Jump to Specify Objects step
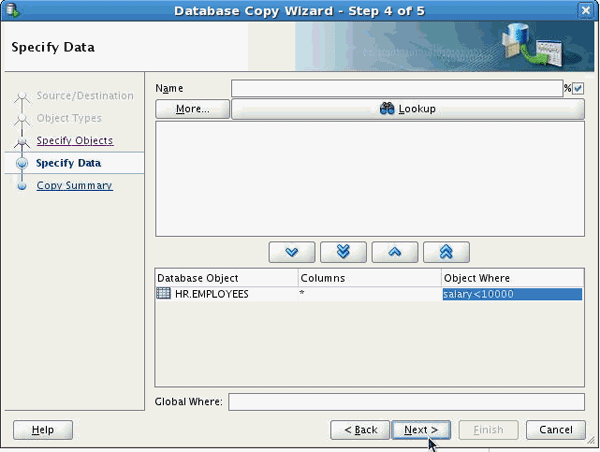This screenshot has width=600, height=452. click(75, 140)
